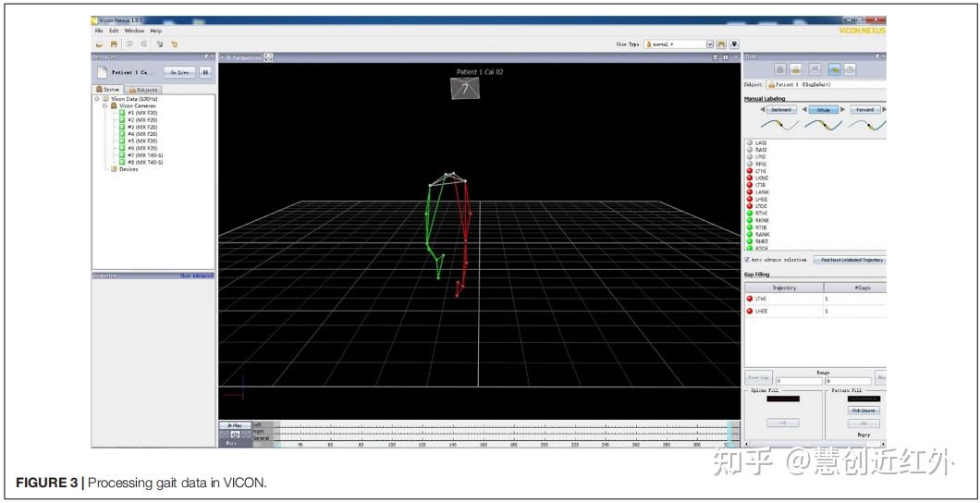Screen dimensions: 980x503
Task: Click the Pick Source button
Action: click(x=864, y=411)
